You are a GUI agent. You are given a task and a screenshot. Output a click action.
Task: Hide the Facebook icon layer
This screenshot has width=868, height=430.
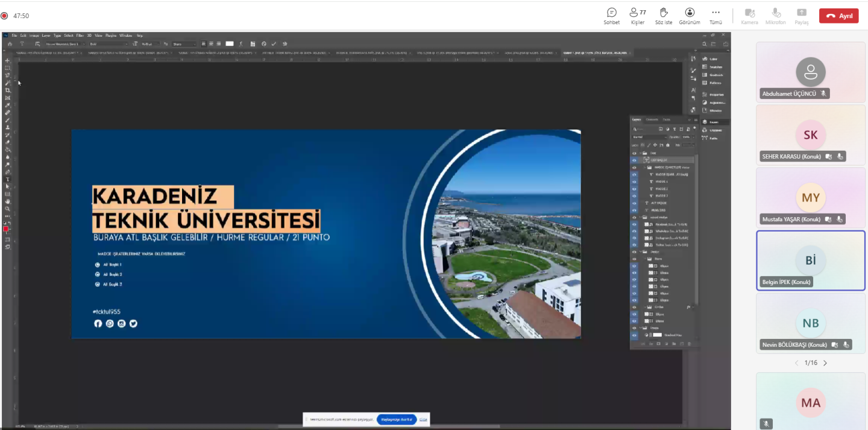click(x=634, y=224)
